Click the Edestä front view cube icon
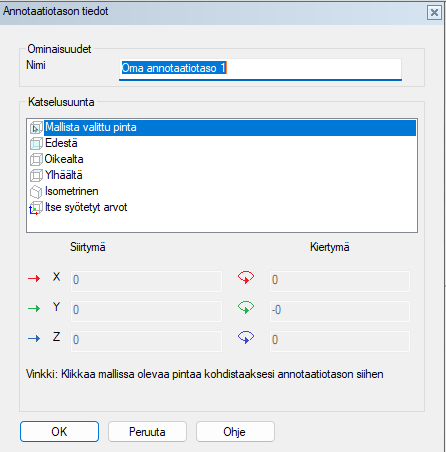The width and height of the screenshot is (446, 452). coord(36,144)
